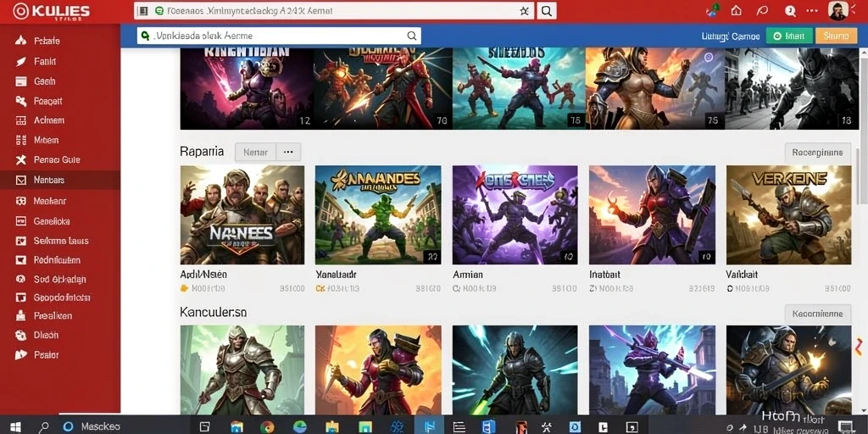Image resolution: width=868 pixels, height=434 pixels.
Task: Click the Acimem sidebar icon
Action: [20, 120]
